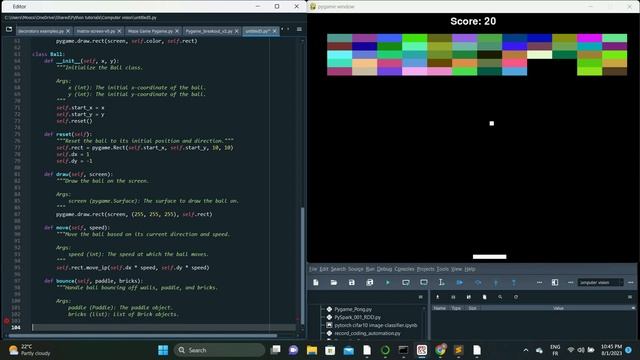Click Remove all variables icon
640x360 pixels.
tap(484, 297)
